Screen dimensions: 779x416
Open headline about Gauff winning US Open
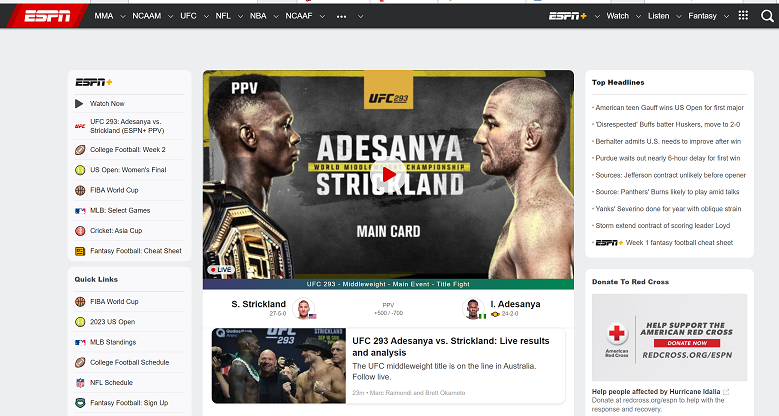point(669,107)
